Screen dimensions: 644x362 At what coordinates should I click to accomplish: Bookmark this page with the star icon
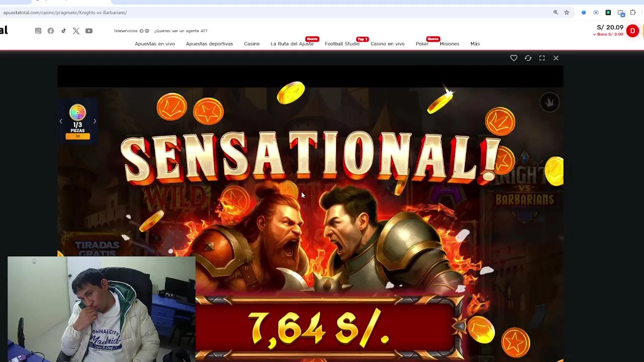pyautogui.click(x=567, y=13)
